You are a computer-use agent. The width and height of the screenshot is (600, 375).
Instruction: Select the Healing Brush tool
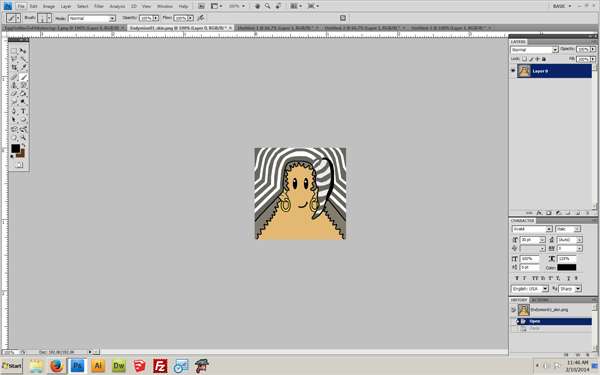(14, 77)
